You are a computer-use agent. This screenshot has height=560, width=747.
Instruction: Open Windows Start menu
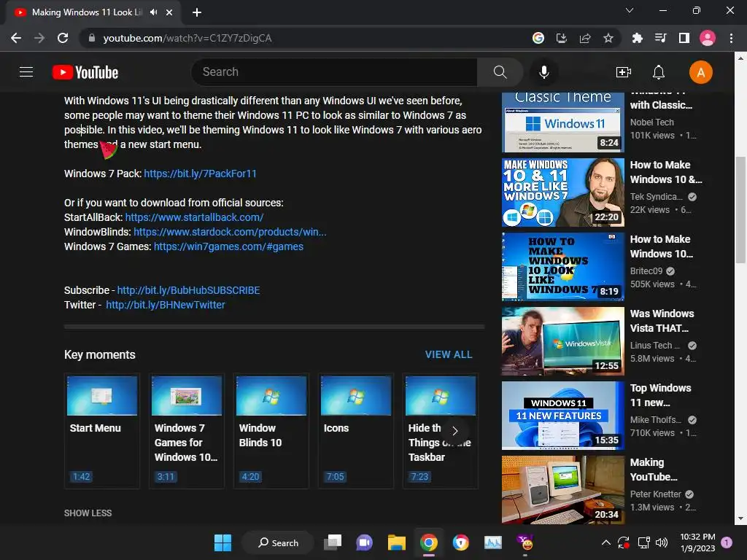coord(222,542)
